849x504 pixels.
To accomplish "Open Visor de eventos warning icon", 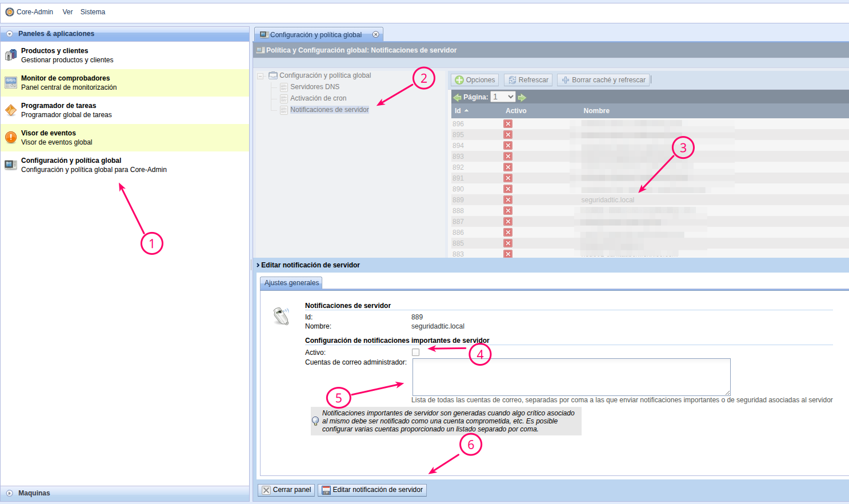I will [11, 138].
